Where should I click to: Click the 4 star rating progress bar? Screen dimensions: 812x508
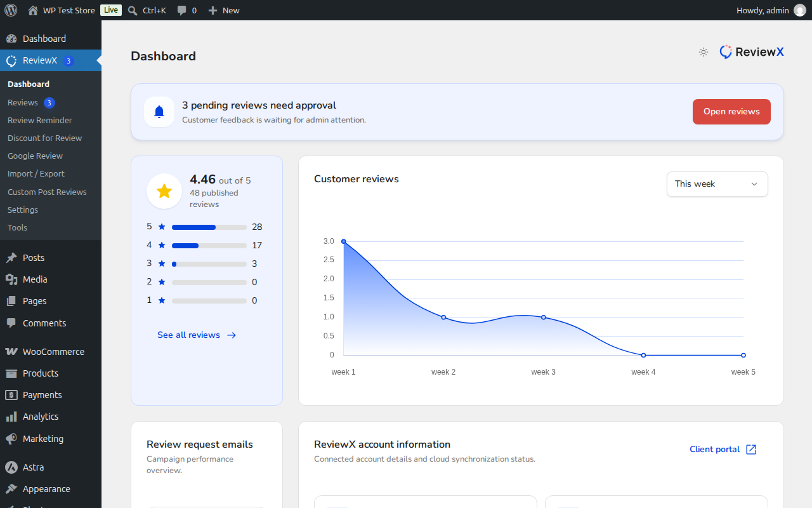tap(209, 246)
